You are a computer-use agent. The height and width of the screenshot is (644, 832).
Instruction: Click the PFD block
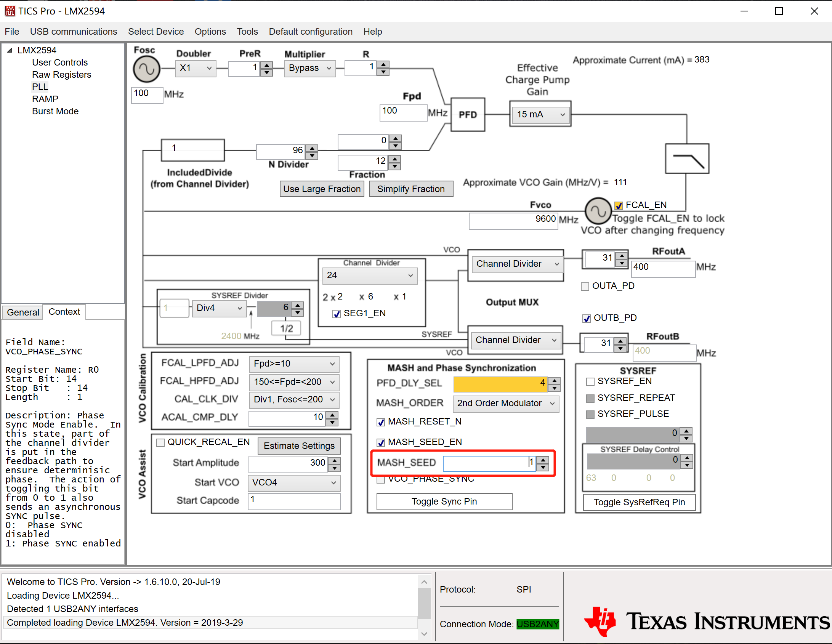click(x=467, y=115)
